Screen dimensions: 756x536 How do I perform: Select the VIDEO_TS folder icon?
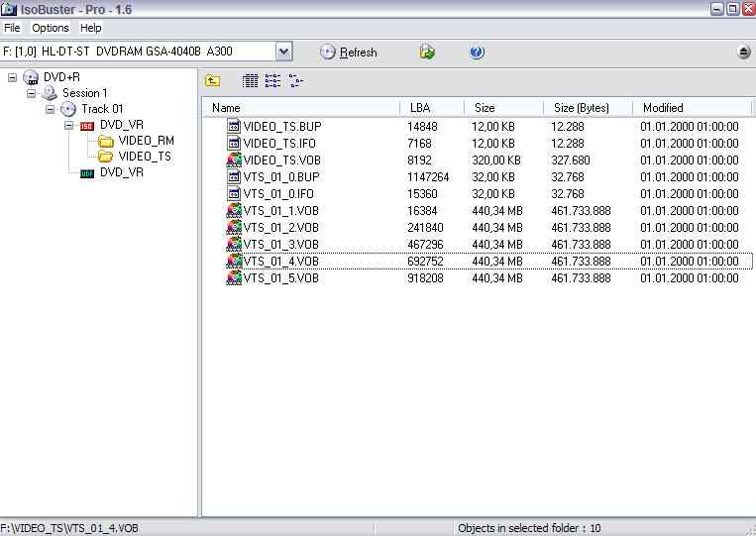pos(106,157)
